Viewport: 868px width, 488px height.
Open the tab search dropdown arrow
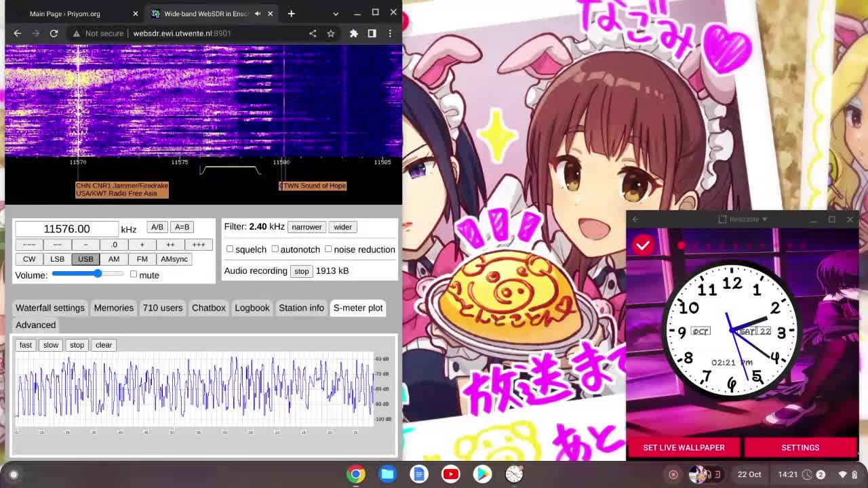[x=336, y=14]
